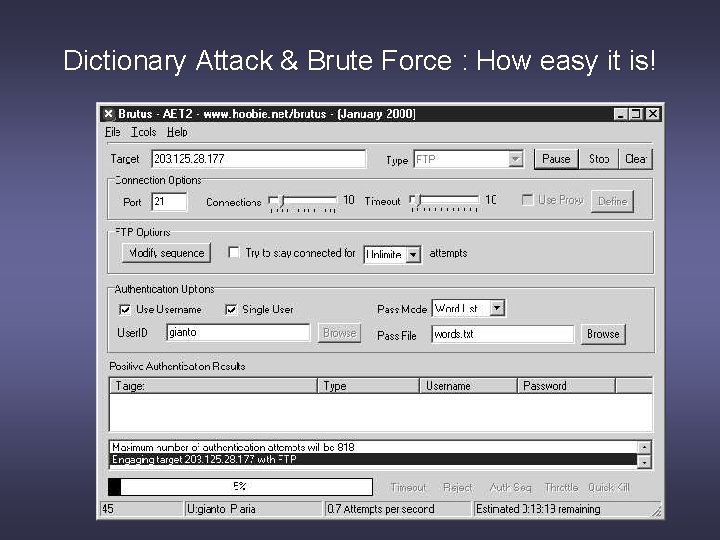Toggle the Use Proxy checkbox

[527, 200]
